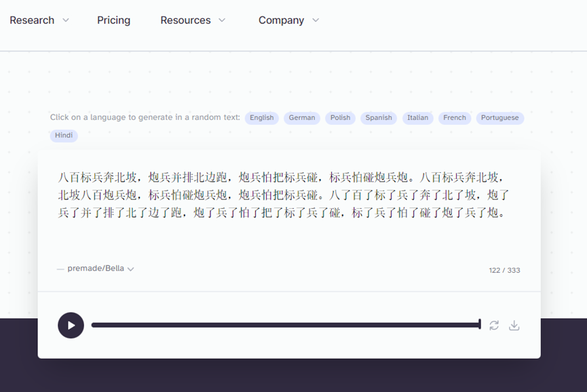Play the generated audio
The image size is (587, 392).
(x=71, y=326)
